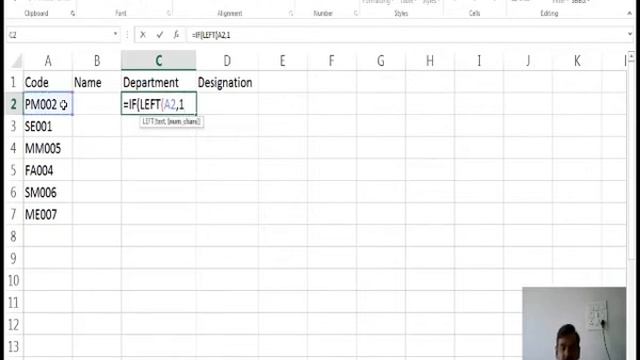640x360 pixels.
Task: Open Clipboard group dialog launcher
Action: (x=73, y=13)
